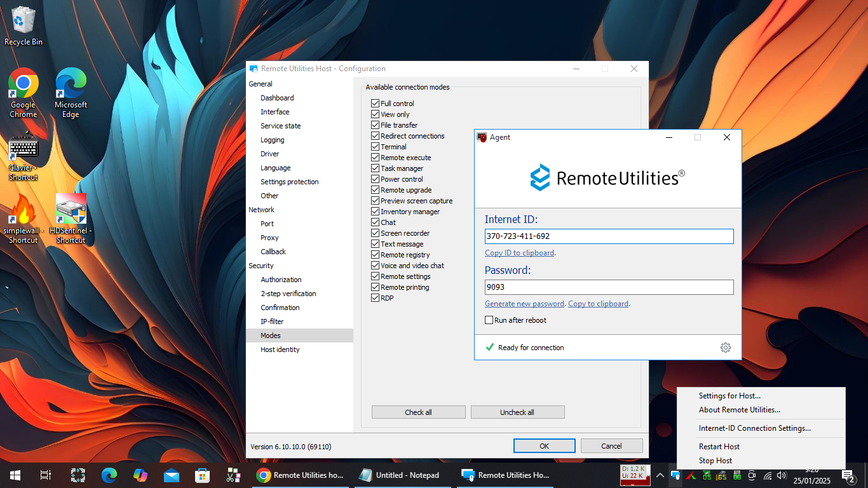Click the square crosshair icon in taskbar
Viewport: 868px width, 488px height.
click(78, 475)
